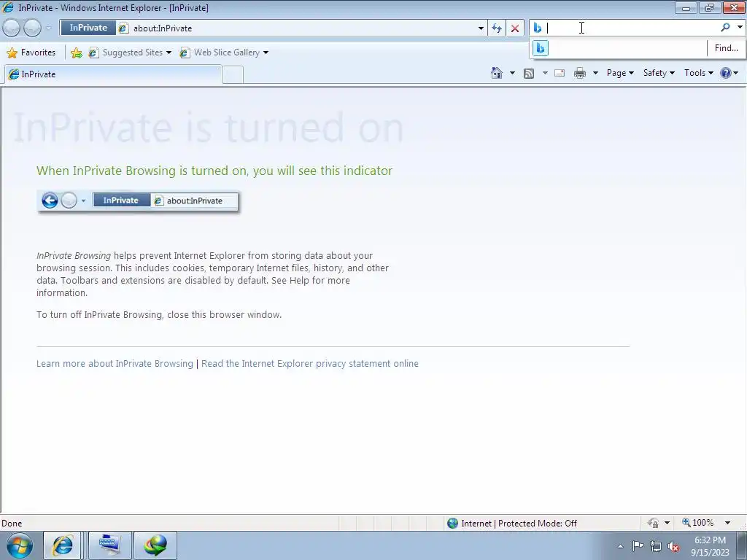
Task: Open the Safety menu
Action: point(659,73)
